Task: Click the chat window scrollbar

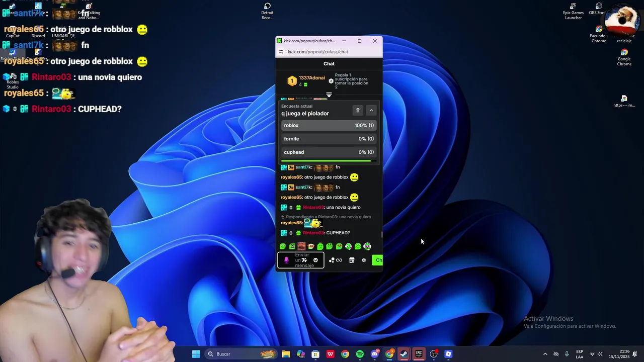Action: click(x=381, y=234)
